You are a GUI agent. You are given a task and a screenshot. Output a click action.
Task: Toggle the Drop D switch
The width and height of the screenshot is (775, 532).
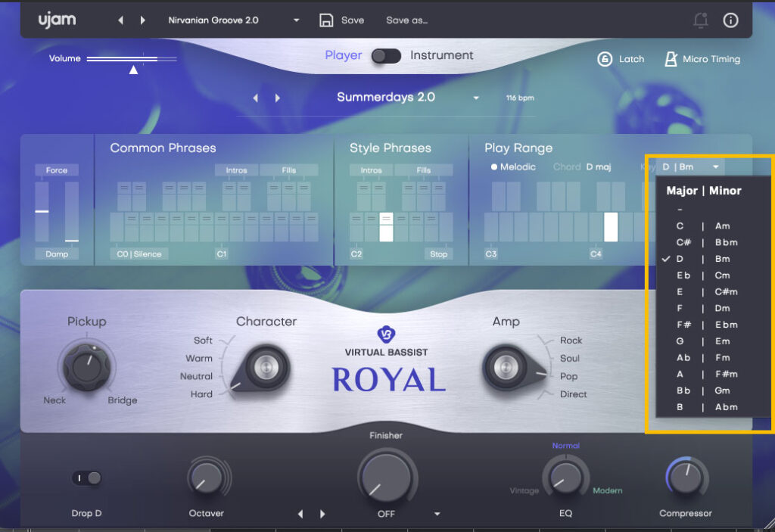point(87,478)
